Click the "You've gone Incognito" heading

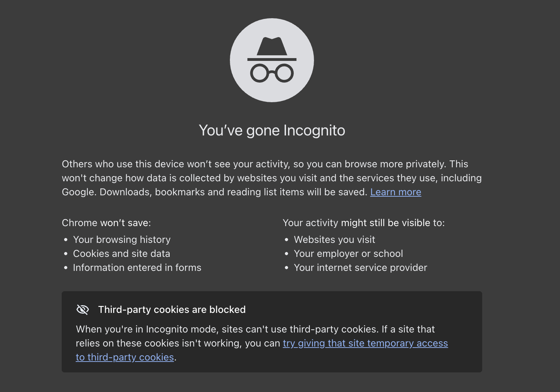pos(272,130)
